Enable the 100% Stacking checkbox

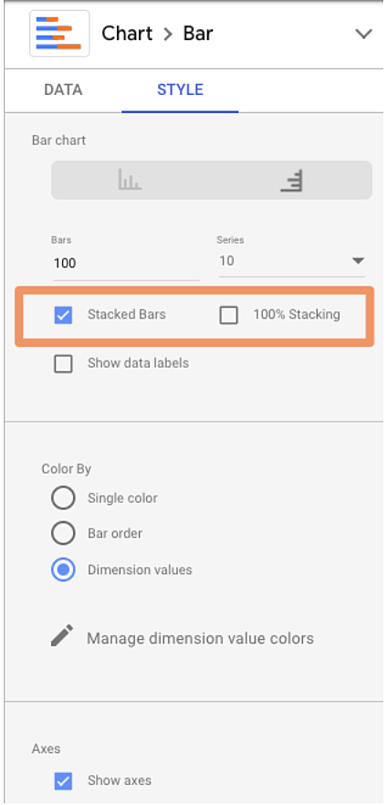[x=228, y=315]
